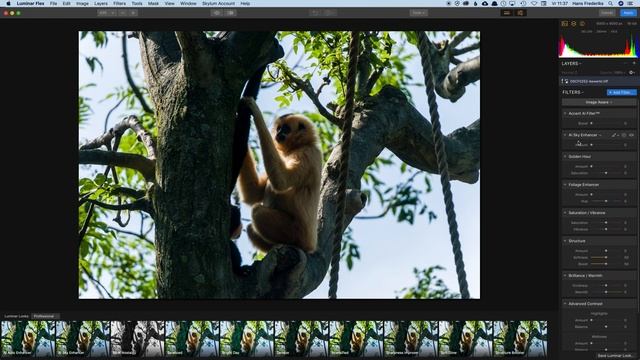Collapse the Golden Hour filter section
The width and height of the screenshot is (640, 360).
pyautogui.click(x=565, y=156)
